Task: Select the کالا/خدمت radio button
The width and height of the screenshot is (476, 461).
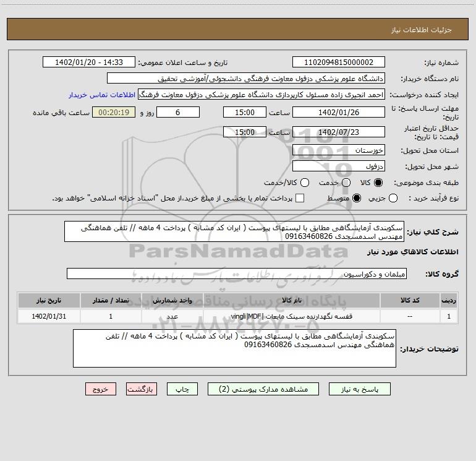Action: tap(305, 183)
